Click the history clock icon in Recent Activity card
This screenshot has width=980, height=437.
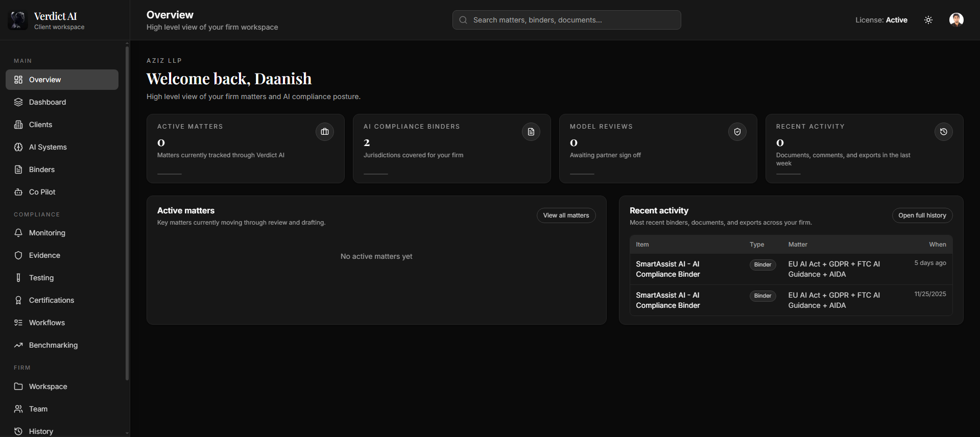coord(943,132)
